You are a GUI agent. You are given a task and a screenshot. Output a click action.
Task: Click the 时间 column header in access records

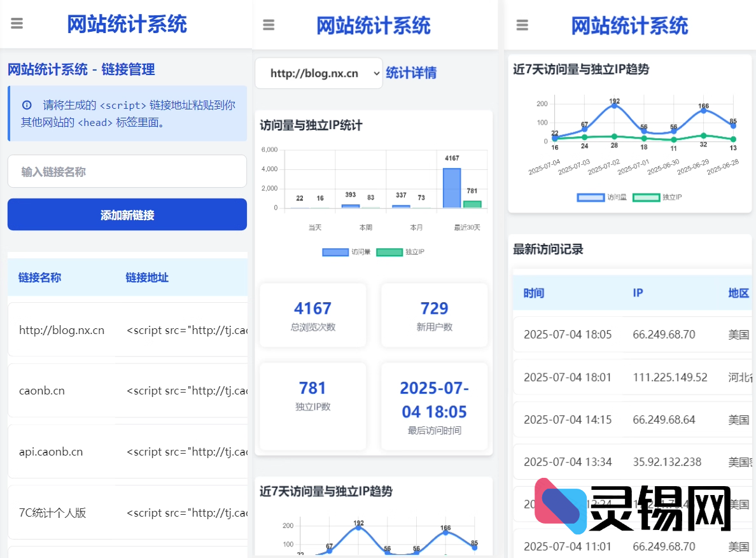(533, 293)
